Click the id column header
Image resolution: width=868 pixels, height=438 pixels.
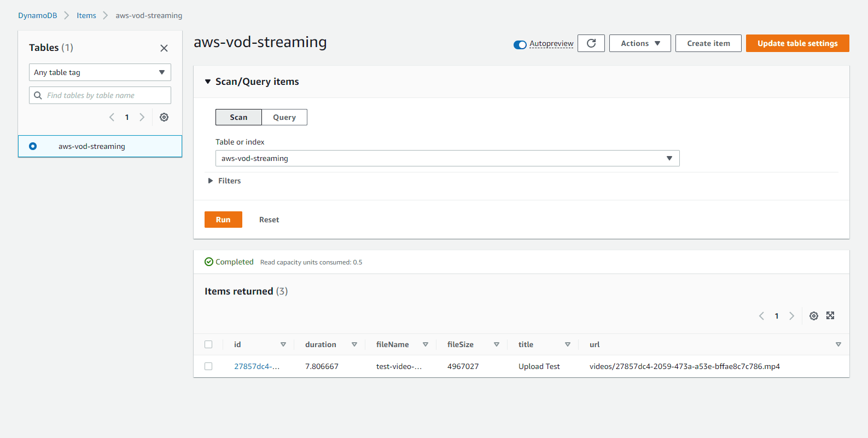[x=237, y=344]
